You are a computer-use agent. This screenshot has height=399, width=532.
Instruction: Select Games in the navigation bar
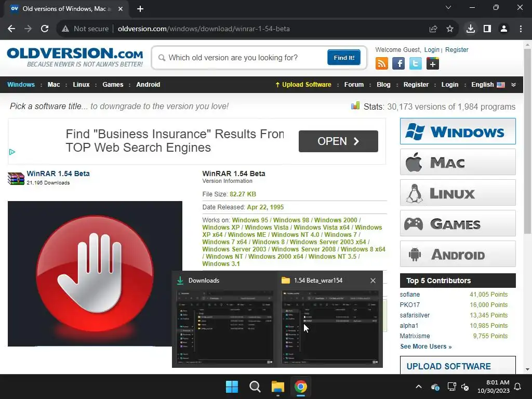pos(113,85)
